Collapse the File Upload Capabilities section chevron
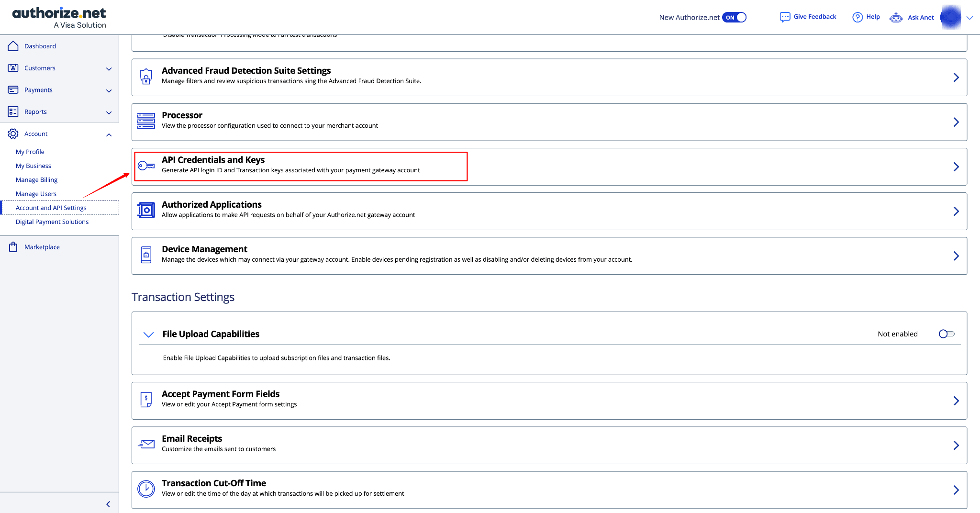980x513 pixels. 148,335
